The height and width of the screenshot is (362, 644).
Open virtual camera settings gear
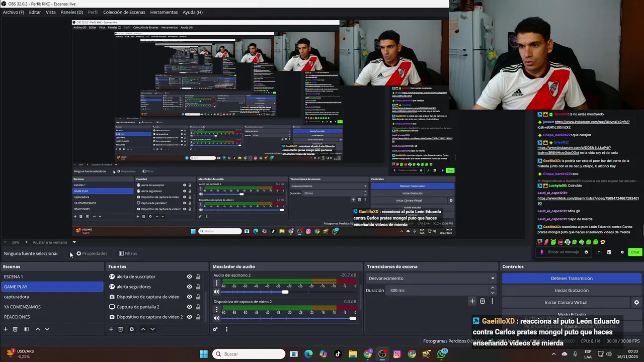tap(636, 302)
